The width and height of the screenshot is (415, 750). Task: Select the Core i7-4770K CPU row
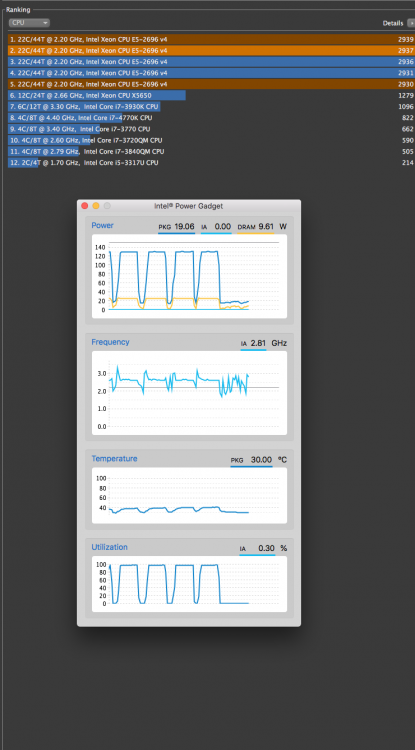tap(211, 118)
